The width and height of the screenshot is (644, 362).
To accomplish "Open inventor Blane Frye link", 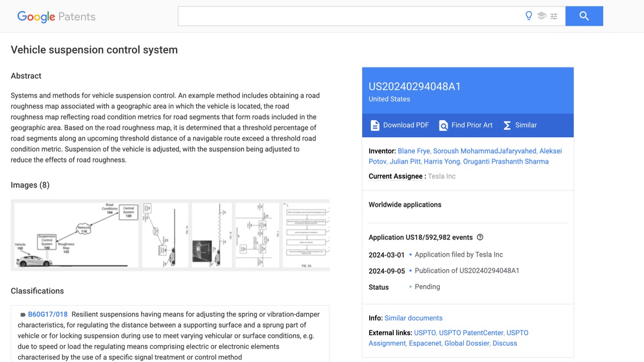I will (414, 151).
